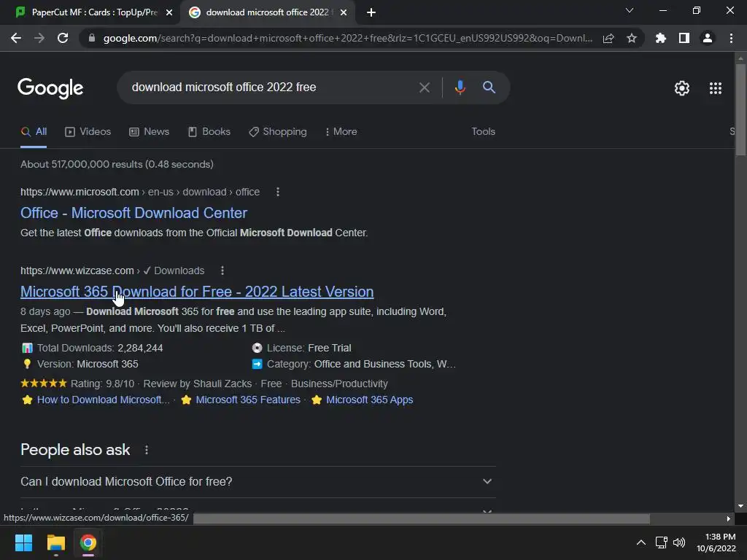Close the Google search tab

point(344,12)
